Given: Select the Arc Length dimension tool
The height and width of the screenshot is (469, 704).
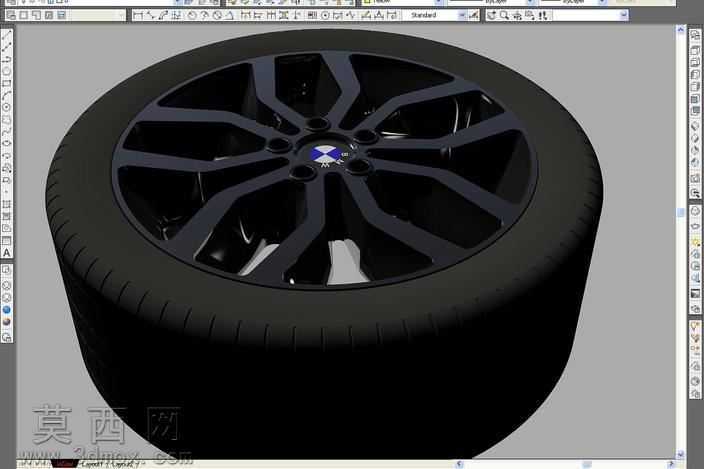Looking at the screenshot, I should coord(163,15).
